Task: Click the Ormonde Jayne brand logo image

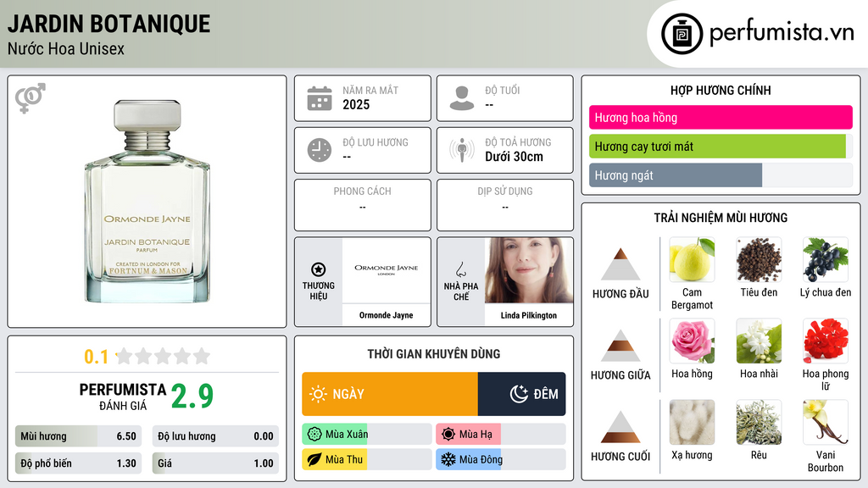Action: (x=387, y=270)
